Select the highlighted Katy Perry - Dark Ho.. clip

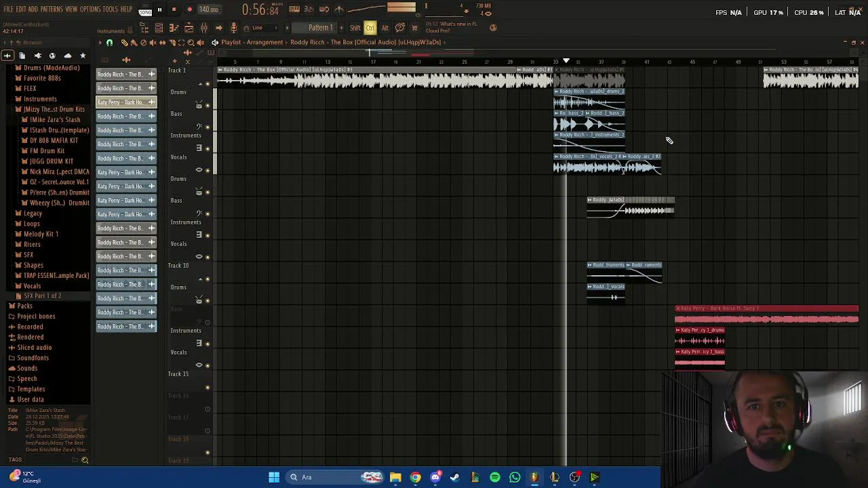(x=126, y=102)
